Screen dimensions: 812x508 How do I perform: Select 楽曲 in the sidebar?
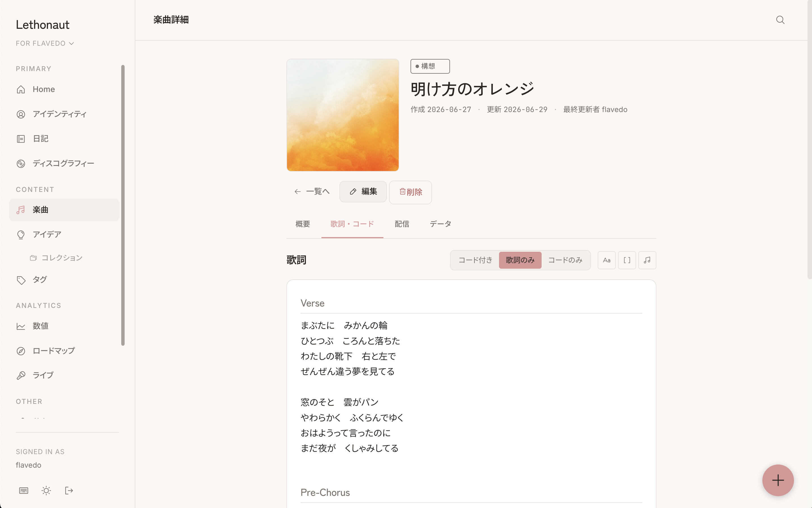pos(64,210)
